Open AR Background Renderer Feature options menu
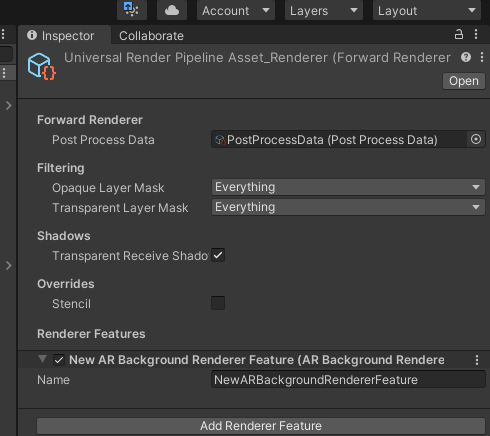490x436 pixels. pos(477,360)
